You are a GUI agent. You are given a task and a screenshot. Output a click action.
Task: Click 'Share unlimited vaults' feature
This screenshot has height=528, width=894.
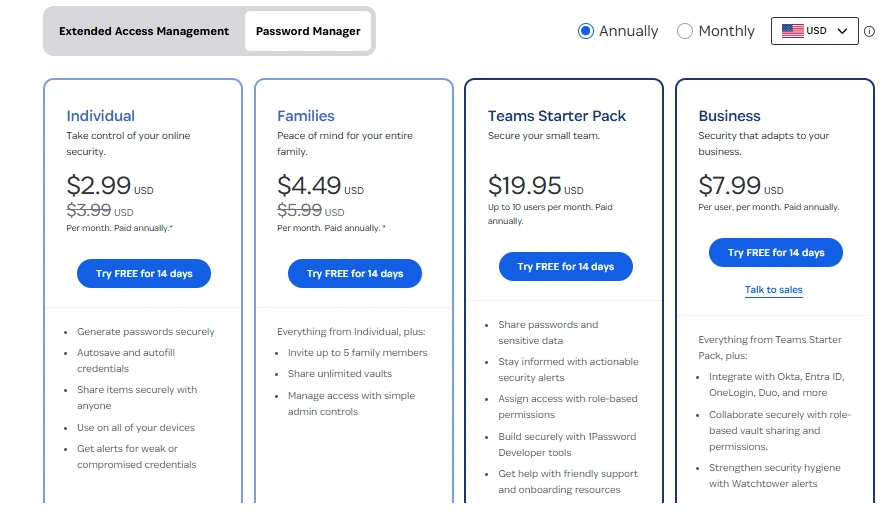click(340, 374)
